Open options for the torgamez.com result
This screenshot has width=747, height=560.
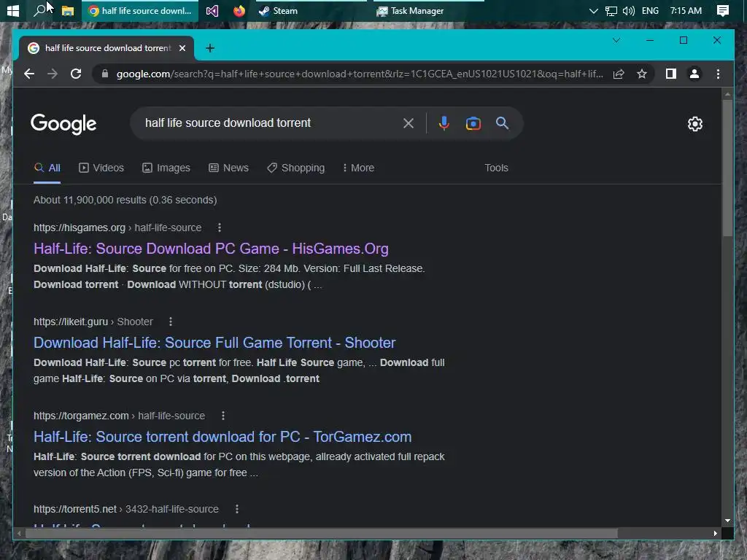coord(223,416)
